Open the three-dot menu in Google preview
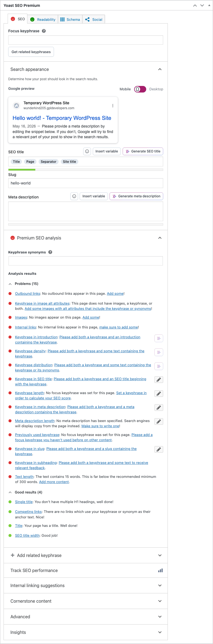The image size is (213, 644). click(113, 106)
